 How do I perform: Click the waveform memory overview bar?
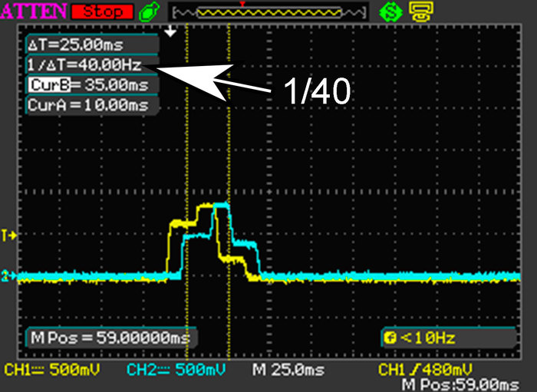(265, 13)
